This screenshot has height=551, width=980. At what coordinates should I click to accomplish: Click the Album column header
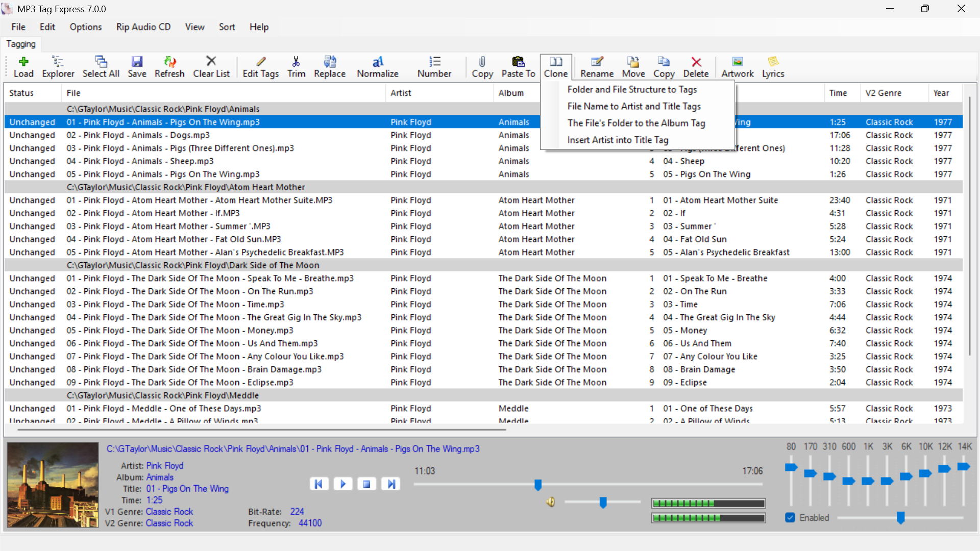tap(517, 93)
